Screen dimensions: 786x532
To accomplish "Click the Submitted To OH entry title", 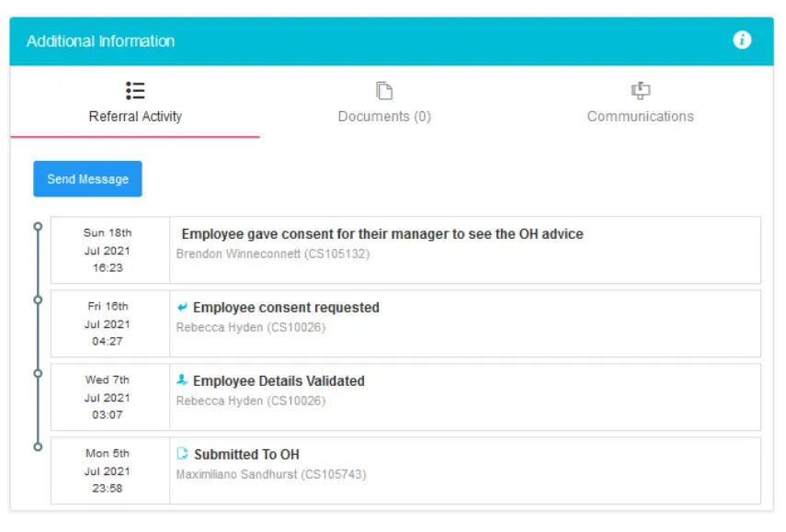I will click(246, 455).
